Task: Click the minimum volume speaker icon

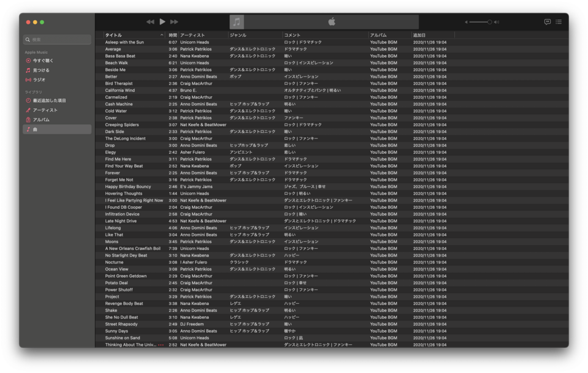Action: pos(466,22)
